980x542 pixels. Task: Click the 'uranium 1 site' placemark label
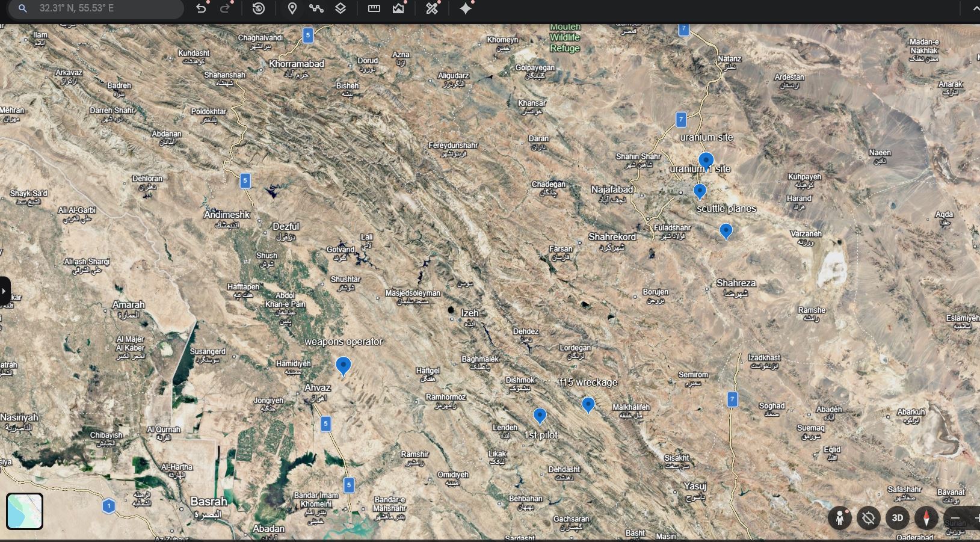[x=700, y=169]
